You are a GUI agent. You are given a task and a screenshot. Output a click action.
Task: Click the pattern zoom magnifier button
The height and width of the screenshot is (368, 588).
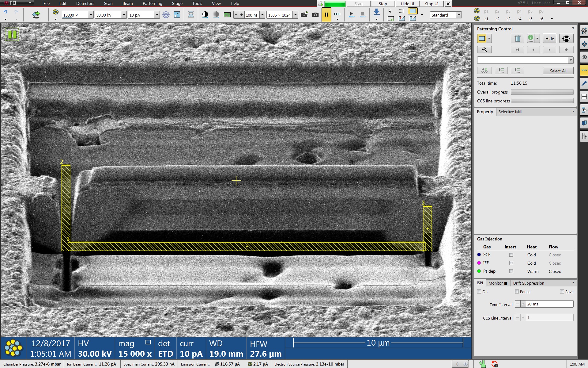click(x=484, y=50)
